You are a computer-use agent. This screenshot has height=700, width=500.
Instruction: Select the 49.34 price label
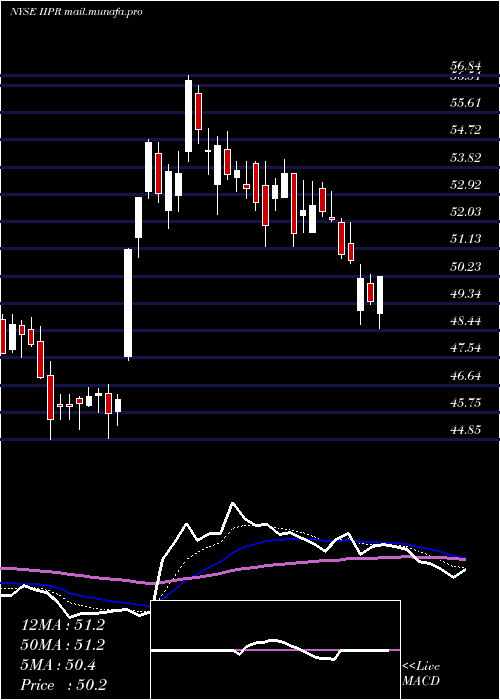pos(466,294)
